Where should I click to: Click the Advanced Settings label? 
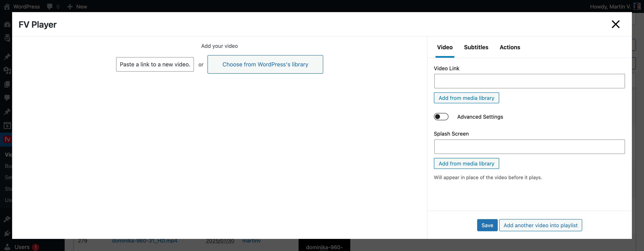tap(480, 117)
